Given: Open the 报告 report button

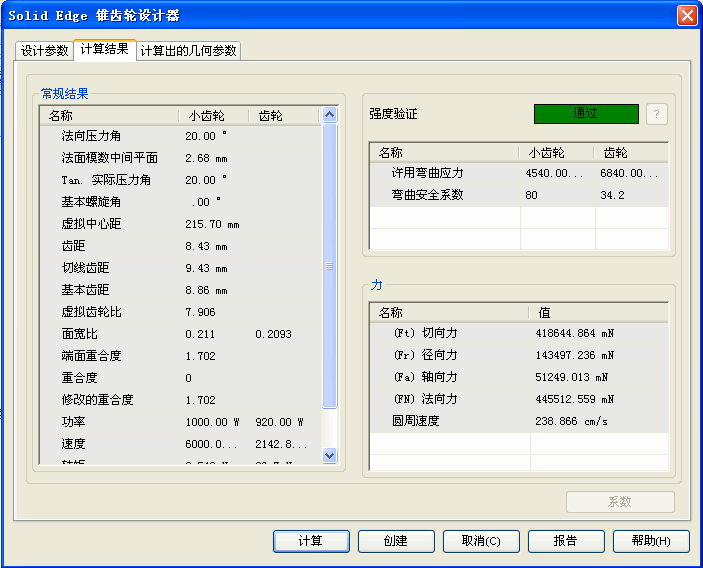Looking at the screenshot, I should [x=566, y=541].
